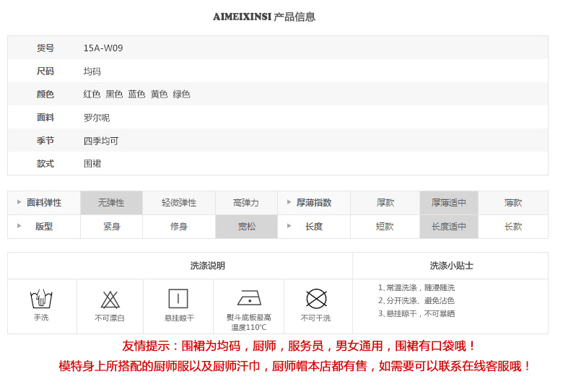This screenshot has width=563, height=392.
Task: Click the arrow beside 厚薄指数
Action: 289,202
